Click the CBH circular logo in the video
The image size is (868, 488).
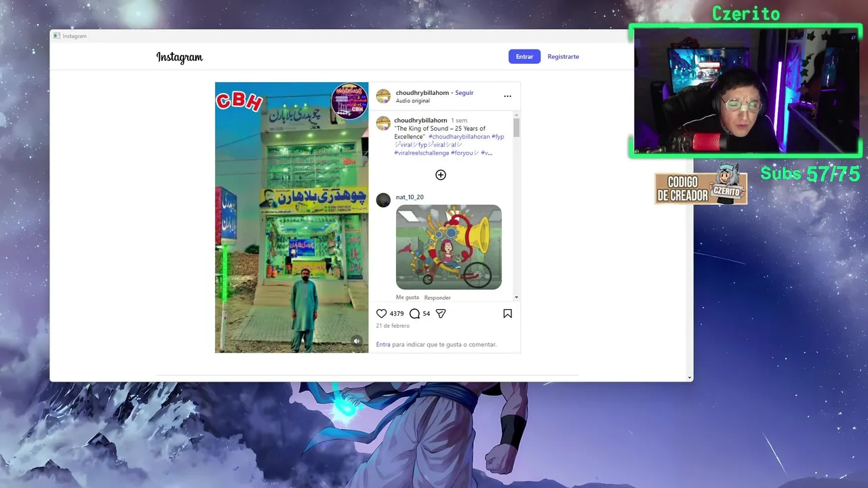pyautogui.click(x=349, y=102)
